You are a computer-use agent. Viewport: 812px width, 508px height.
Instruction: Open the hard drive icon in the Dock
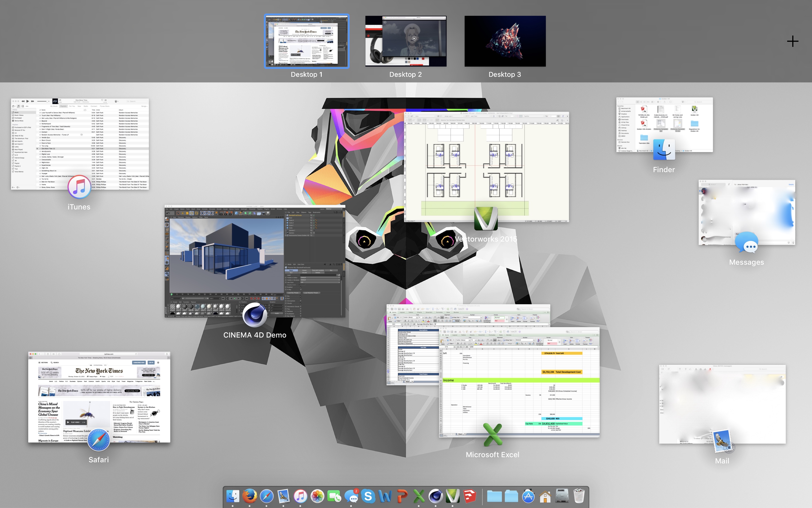[x=562, y=496]
